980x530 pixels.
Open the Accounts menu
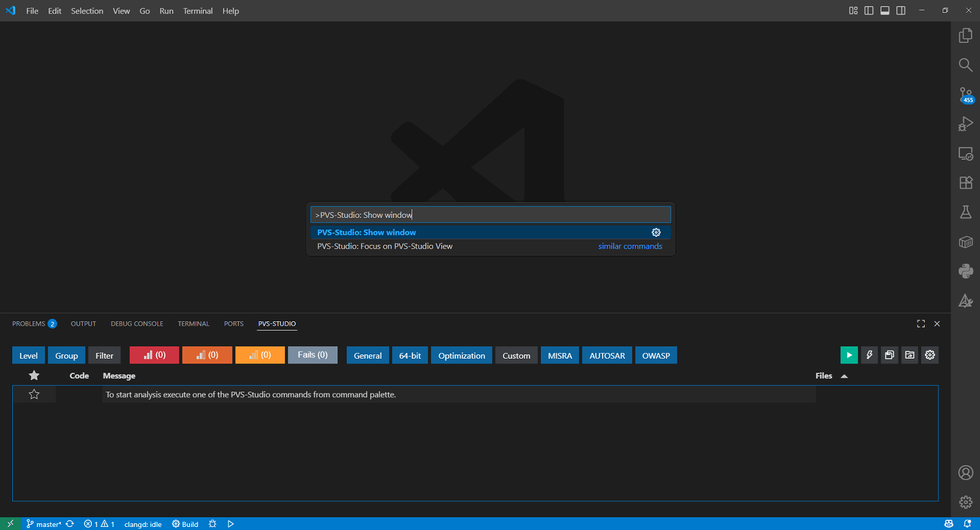(965, 472)
